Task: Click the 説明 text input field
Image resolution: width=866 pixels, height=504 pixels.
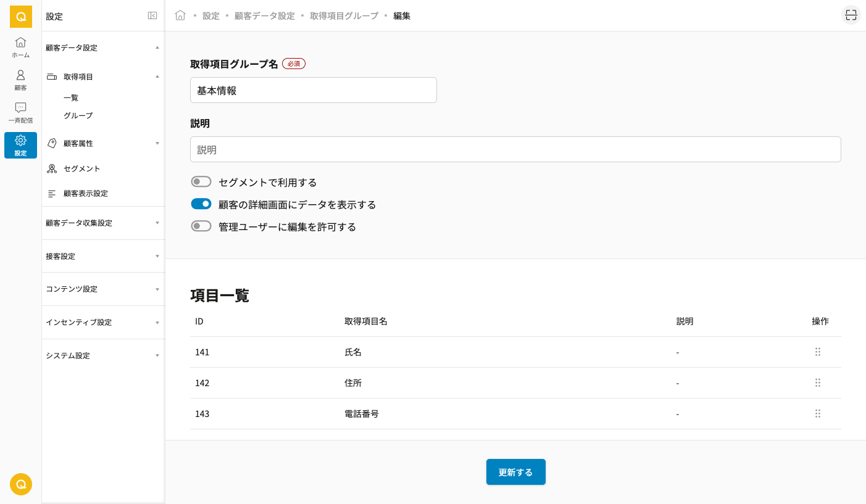Action: point(515,149)
